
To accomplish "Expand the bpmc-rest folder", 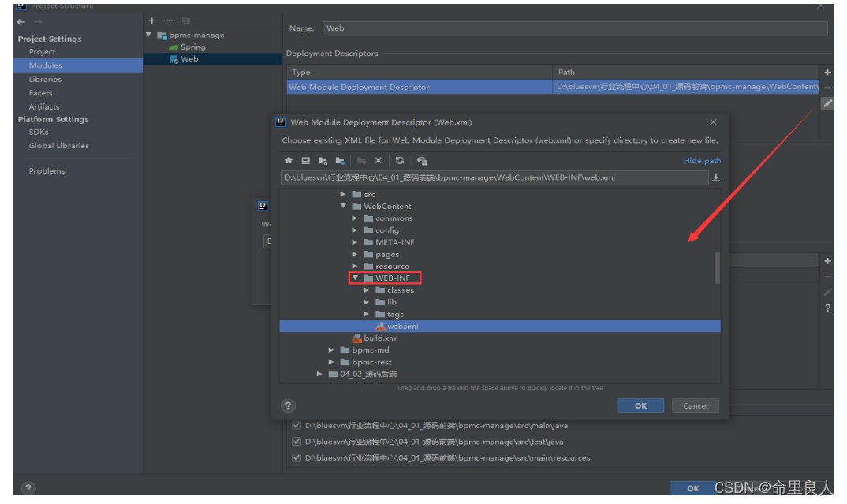I will 330,362.
